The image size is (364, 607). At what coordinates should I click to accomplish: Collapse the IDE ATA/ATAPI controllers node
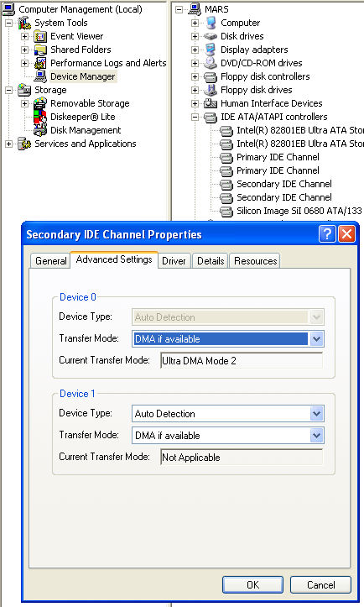click(195, 117)
